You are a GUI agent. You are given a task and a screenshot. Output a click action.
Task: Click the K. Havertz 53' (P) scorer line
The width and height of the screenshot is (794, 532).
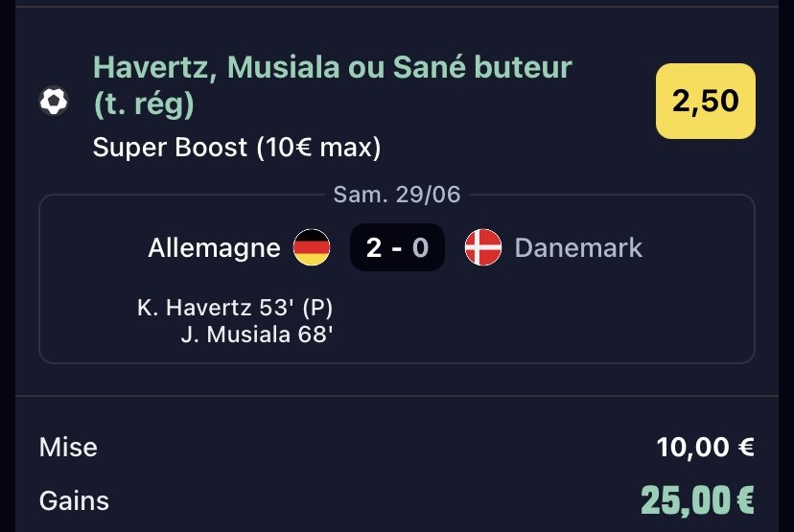point(235,308)
